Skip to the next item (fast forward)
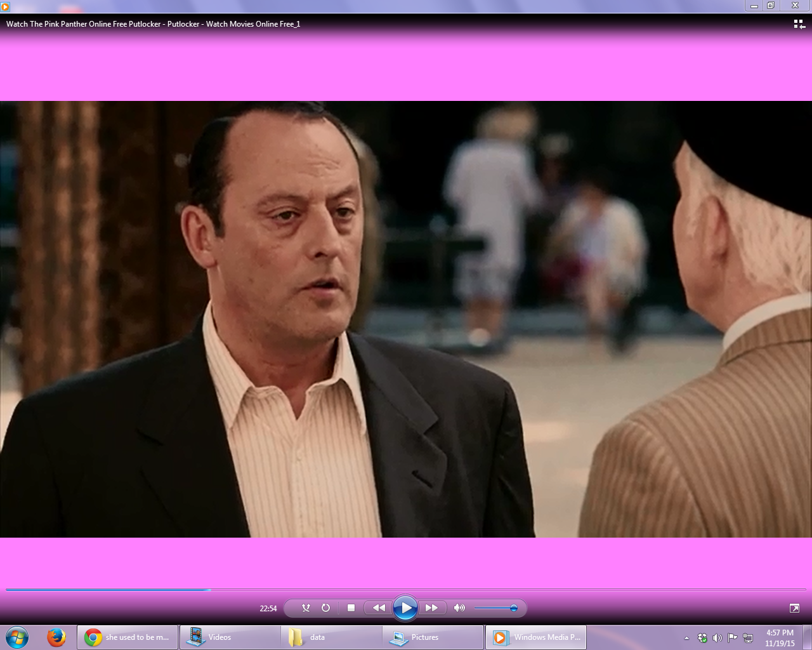812x650 pixels. tap(431, 608)
